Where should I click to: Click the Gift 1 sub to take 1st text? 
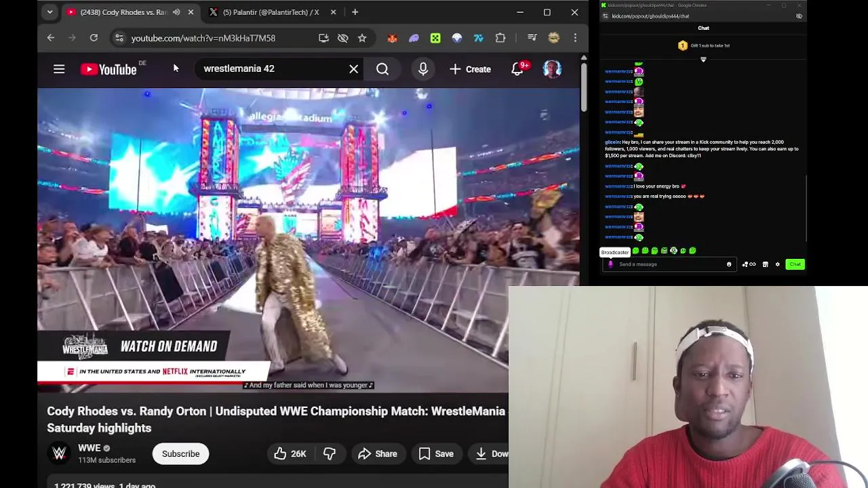710,45
